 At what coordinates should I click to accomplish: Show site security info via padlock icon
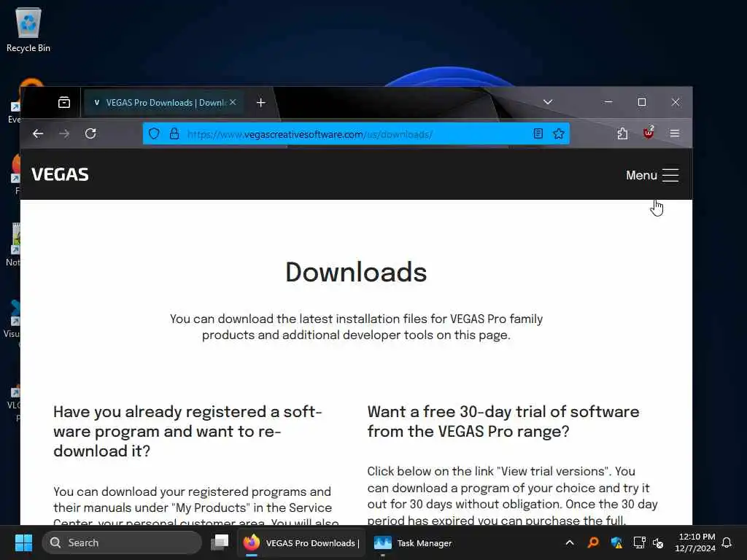point(174,134)
